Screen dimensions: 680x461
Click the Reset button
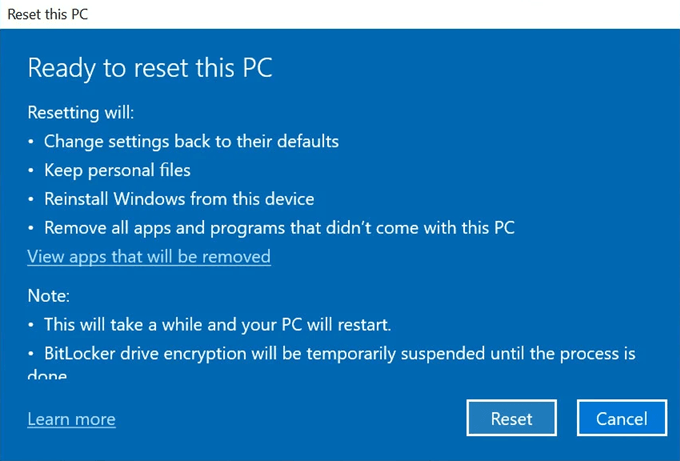pos(511,419)
